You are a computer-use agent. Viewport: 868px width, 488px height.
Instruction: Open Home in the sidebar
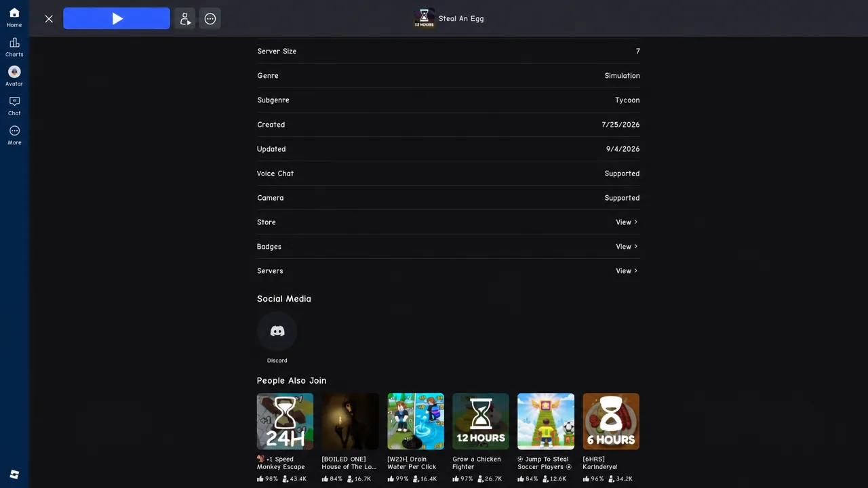pyautogui.click(x=14, y=18)
